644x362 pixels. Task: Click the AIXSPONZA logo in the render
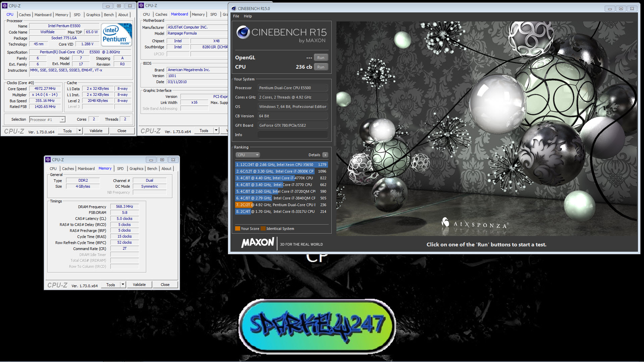475,224
